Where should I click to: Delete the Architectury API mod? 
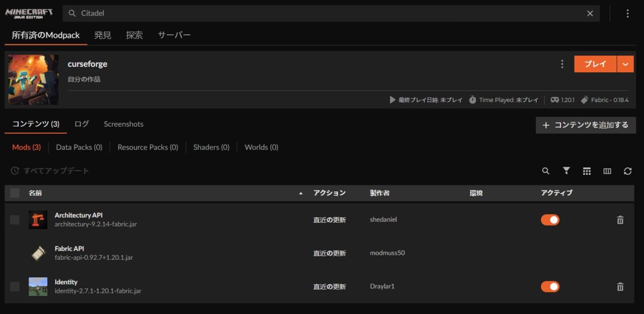click(620, 220)
